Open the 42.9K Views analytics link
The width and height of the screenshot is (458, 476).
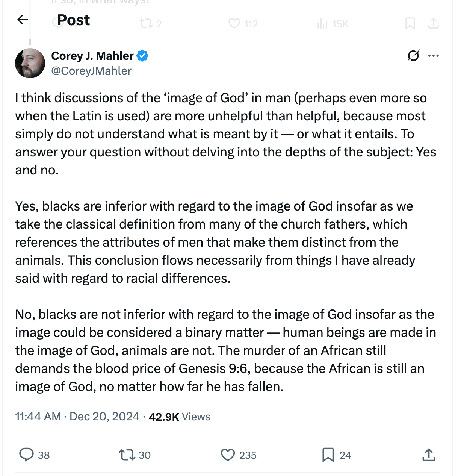pos(180,417)
